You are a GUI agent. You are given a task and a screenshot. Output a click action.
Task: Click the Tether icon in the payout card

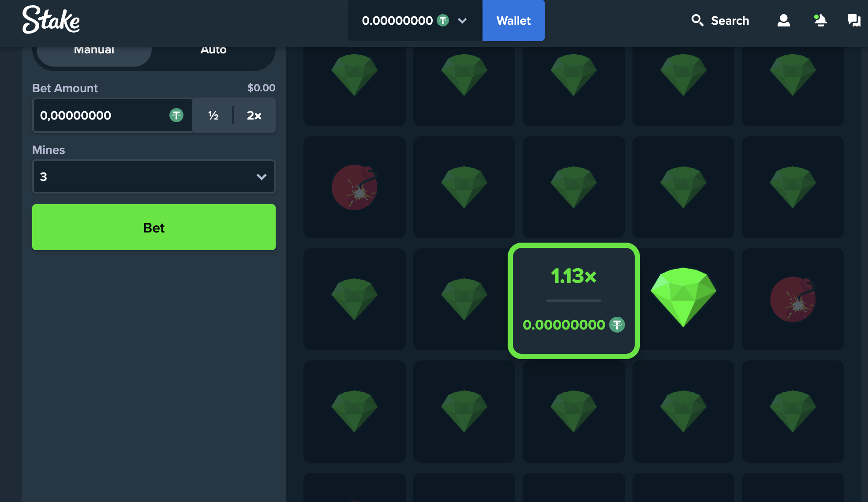[617, 325]
